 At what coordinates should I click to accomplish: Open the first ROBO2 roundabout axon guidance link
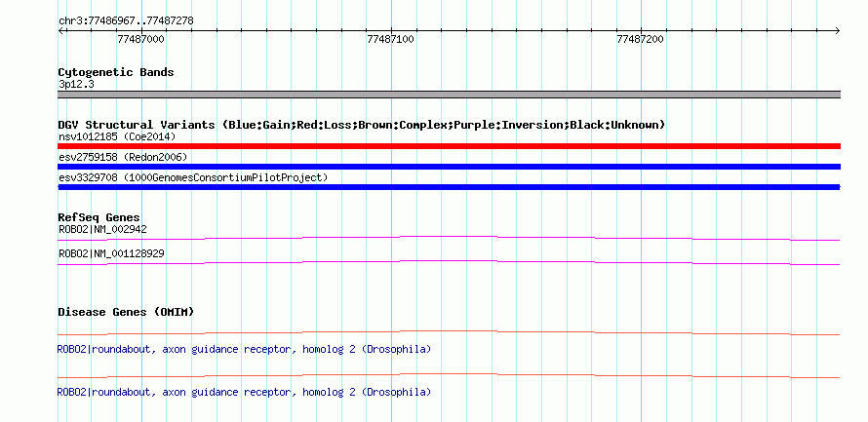[244, 350]
